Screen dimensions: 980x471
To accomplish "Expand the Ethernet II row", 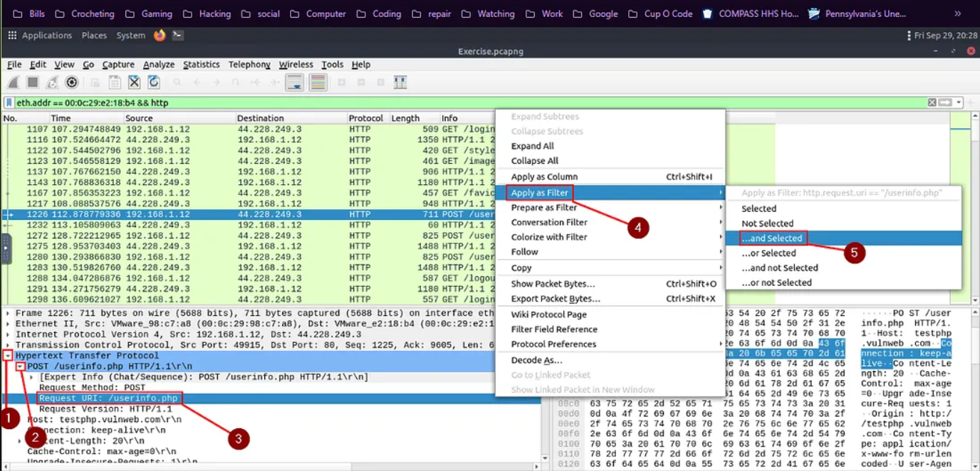I will tap(7, 324).
